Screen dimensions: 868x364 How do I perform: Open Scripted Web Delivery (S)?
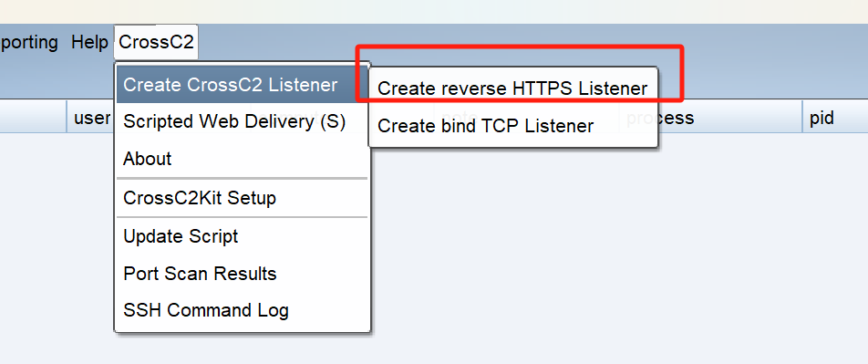[242, 121]
